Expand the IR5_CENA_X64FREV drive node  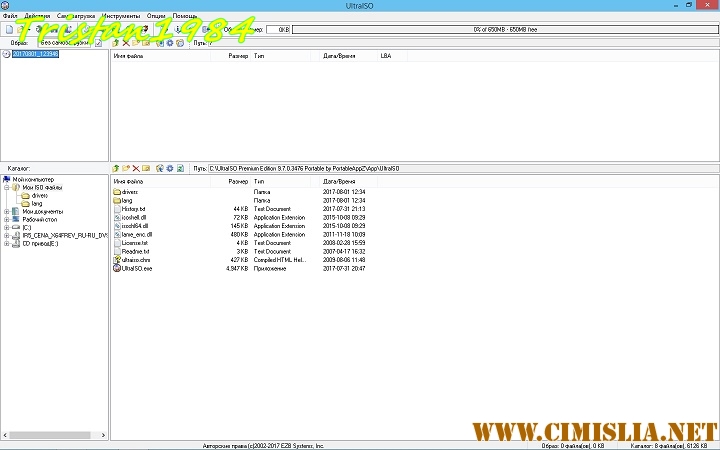pyautogui.click(x=7, y=236)
